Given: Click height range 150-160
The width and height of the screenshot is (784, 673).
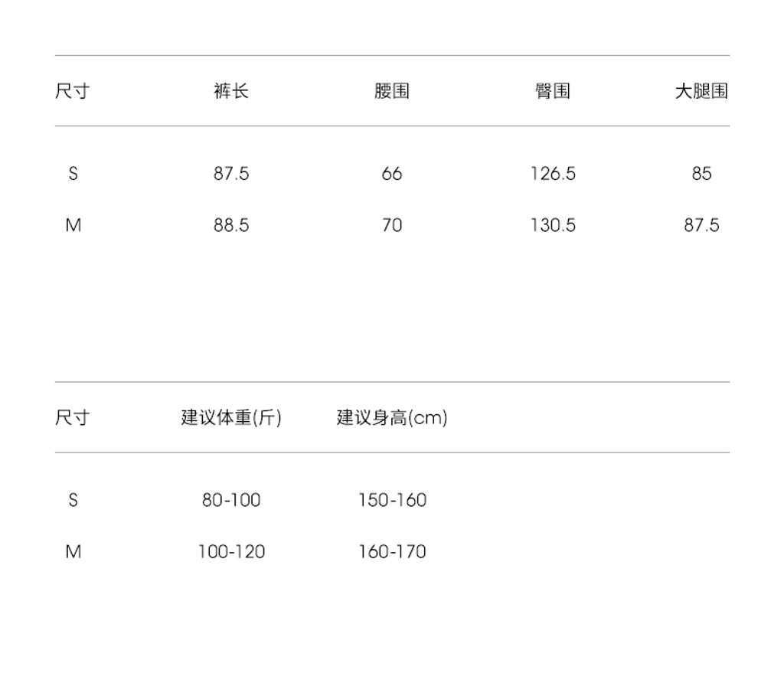Looking at the screenshot, I should click(392, 500).
